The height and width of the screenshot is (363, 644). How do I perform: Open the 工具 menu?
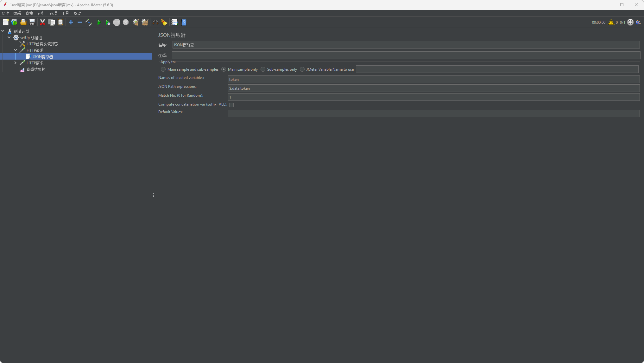[x=65, y=13]
